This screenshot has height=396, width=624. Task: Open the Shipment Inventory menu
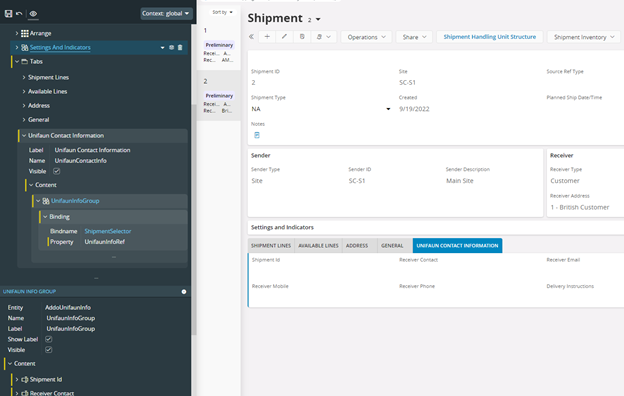584,37
